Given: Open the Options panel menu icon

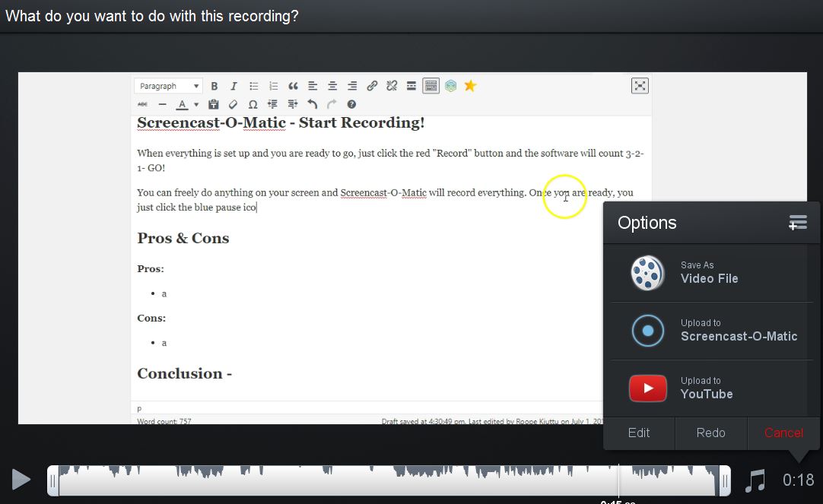Looking at the screenshot, I should [x=798, y=223].
